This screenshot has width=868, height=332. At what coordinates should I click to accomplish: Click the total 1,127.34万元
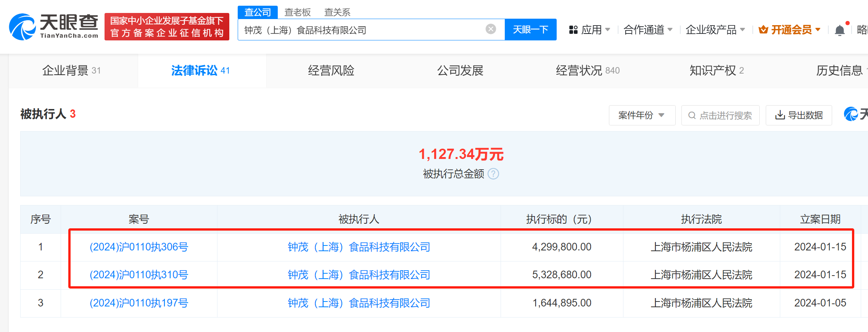coord(461,154)
